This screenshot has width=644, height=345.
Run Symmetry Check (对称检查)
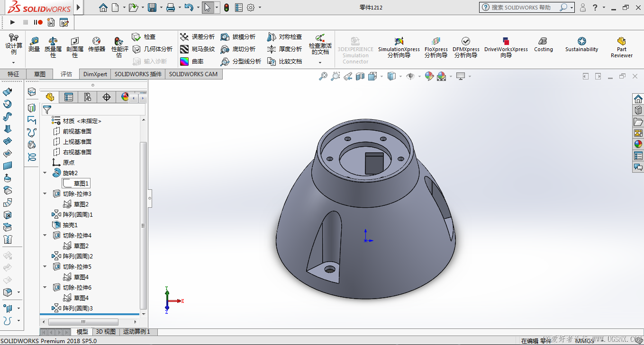(x=284, y=37)
